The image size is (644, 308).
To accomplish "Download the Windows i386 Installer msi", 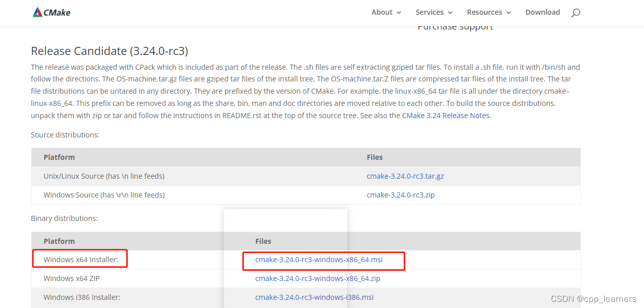I will [x=314, y=297].
